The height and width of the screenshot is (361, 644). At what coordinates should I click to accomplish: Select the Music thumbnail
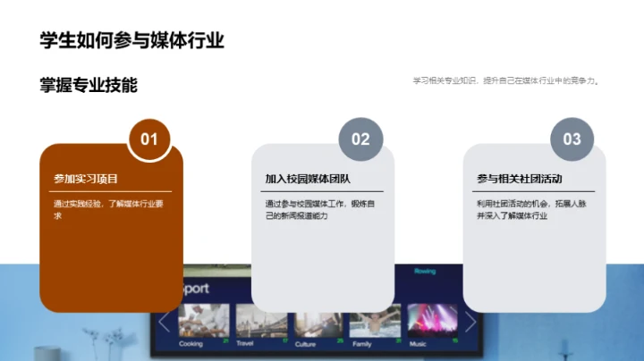coord(432,321)
